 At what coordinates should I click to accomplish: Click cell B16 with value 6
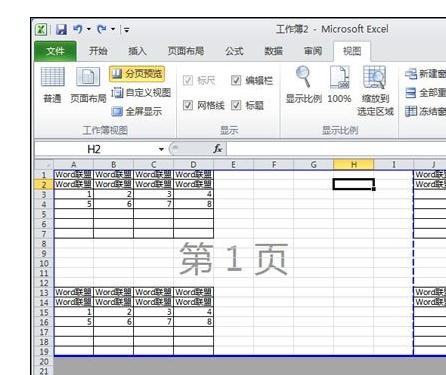[x=114, y=322]
